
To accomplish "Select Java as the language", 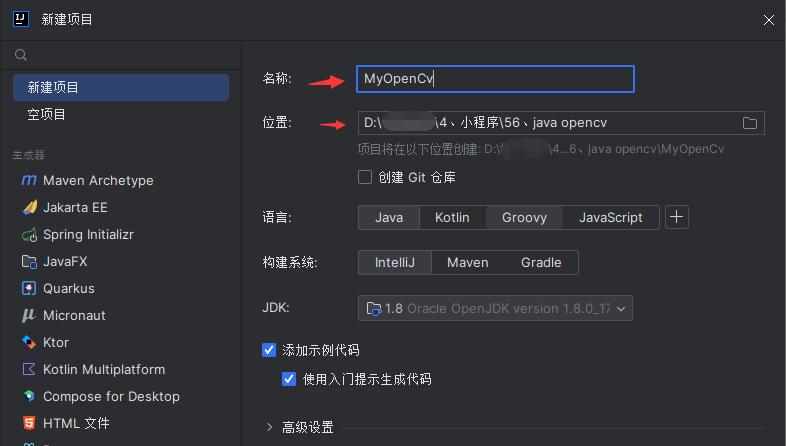I will 389,217.
